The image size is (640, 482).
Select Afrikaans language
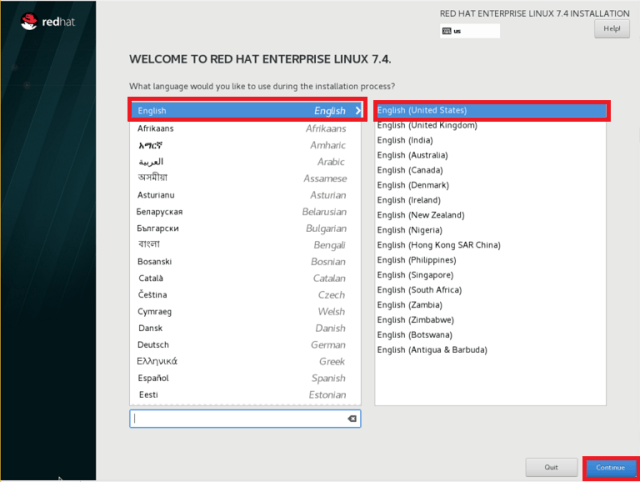point(246,129)
